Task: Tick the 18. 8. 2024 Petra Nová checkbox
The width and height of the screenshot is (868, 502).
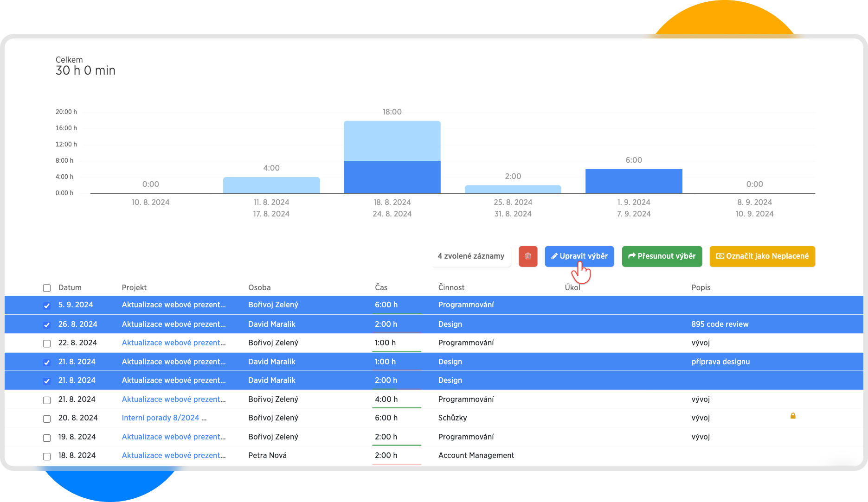Action: click(x=47, y=456)
